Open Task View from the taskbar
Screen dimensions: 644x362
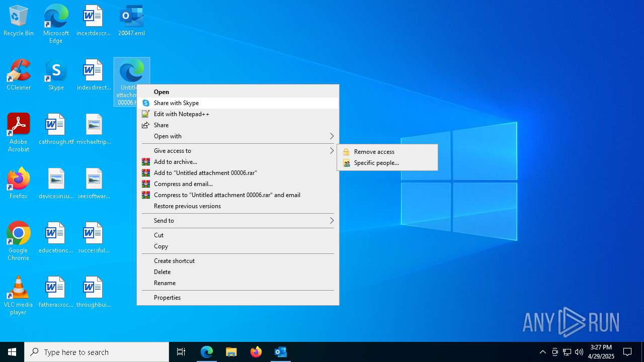click(x=181, y=352)
